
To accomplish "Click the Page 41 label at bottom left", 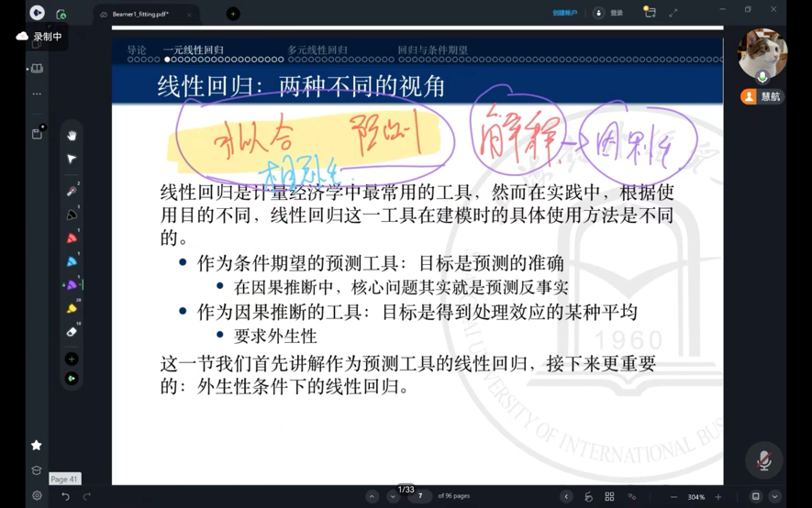I will tap(64, 479).
